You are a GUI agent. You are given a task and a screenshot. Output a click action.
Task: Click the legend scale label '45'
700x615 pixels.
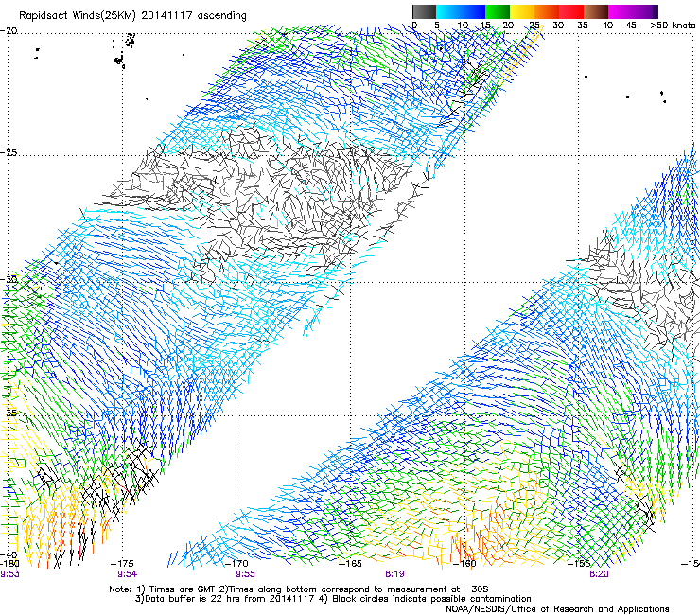[631, 25]
